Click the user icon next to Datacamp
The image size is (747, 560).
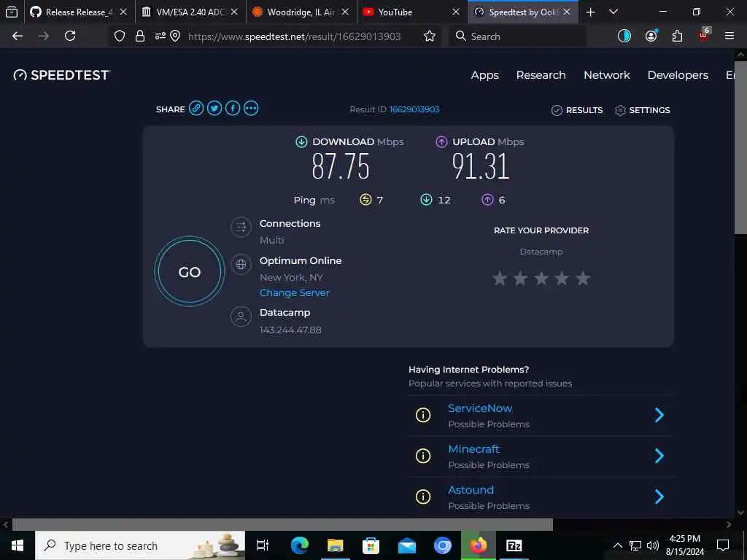click(x=241, y=316)
